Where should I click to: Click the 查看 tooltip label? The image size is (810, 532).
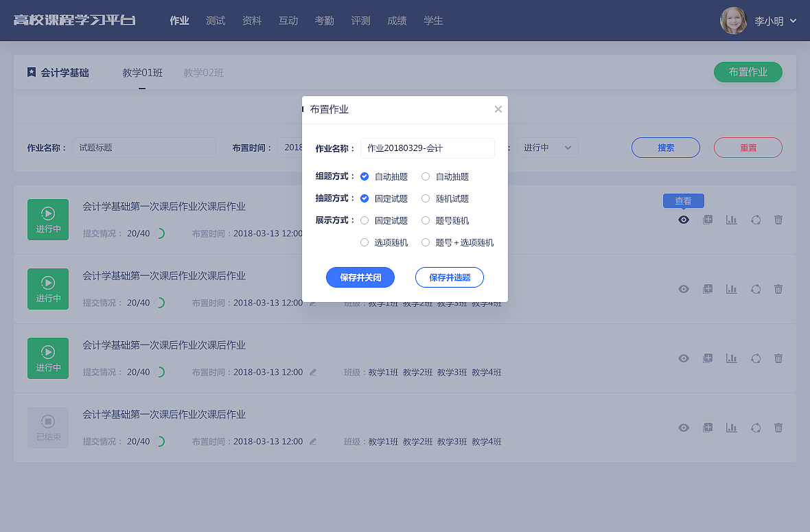pos(684,201)
